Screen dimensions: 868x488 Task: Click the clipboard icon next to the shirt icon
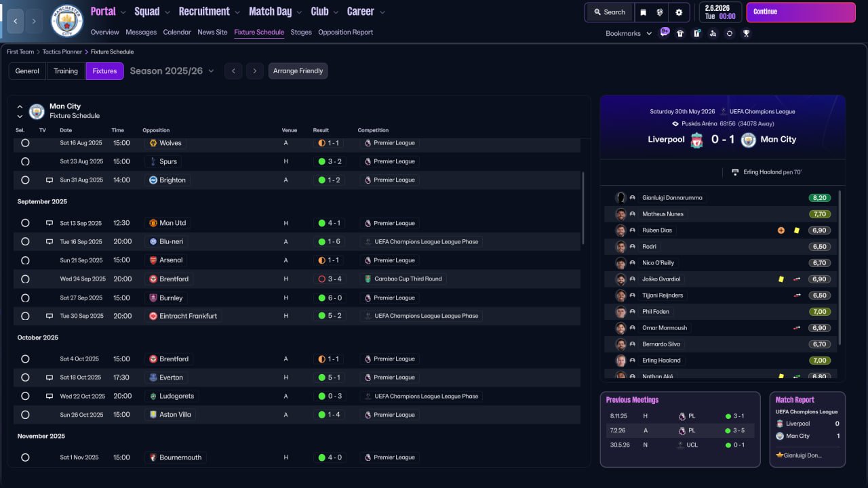(696, 33)
